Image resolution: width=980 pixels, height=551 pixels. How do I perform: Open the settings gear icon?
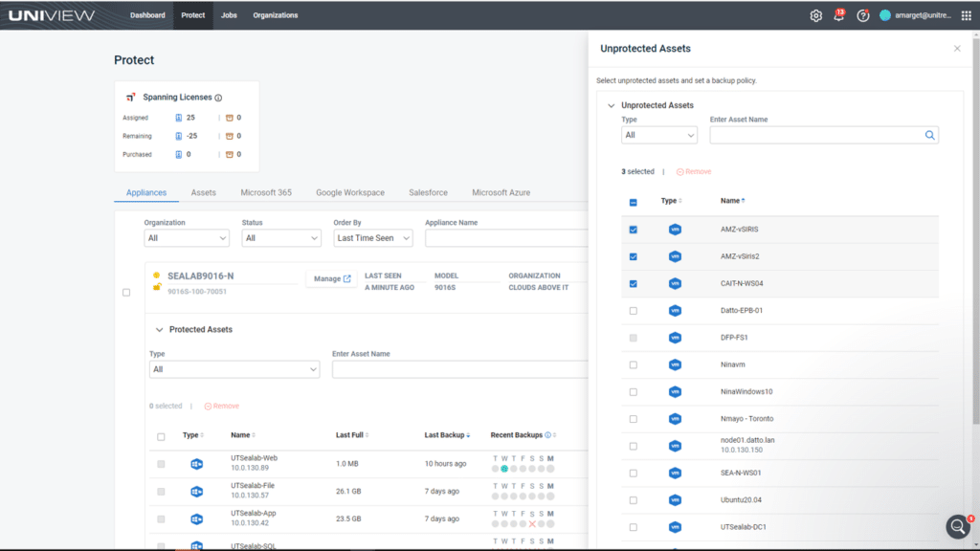[815, 15]
